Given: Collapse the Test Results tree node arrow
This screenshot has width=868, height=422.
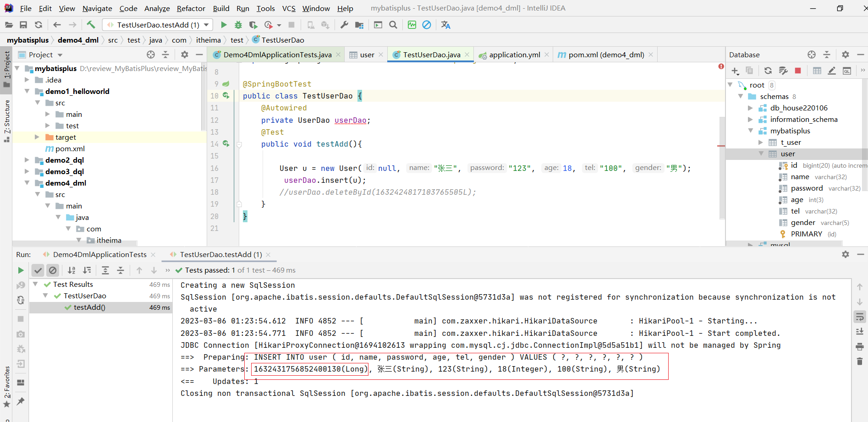Looking at the screenshot, I should tap(35, 284).
